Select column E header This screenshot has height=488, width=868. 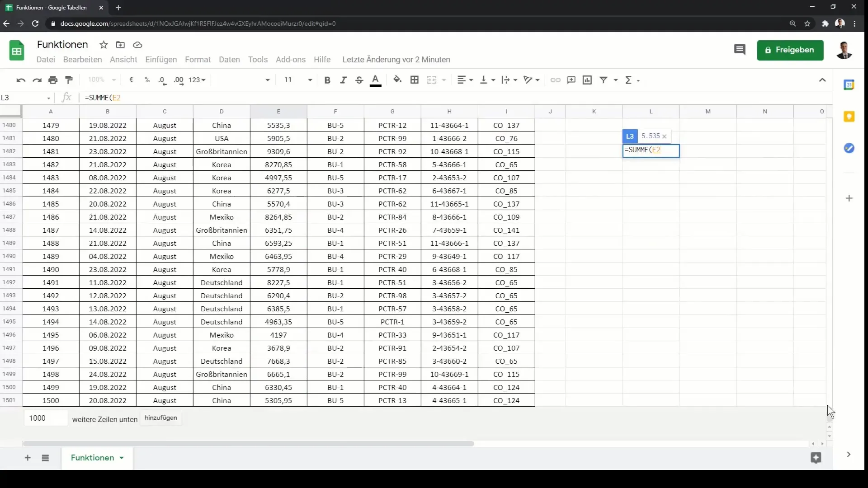pyautogui.click(x=278, y=112)
